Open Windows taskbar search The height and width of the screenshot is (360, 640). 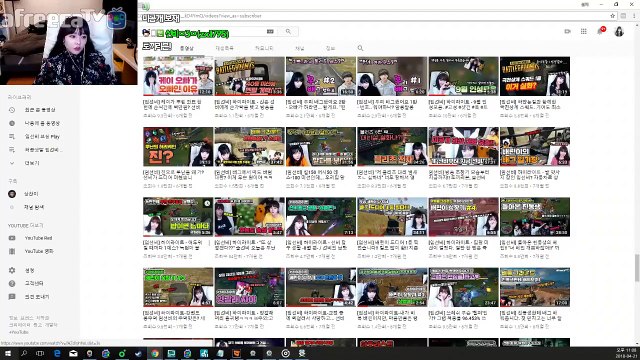[x=24, y=353]
